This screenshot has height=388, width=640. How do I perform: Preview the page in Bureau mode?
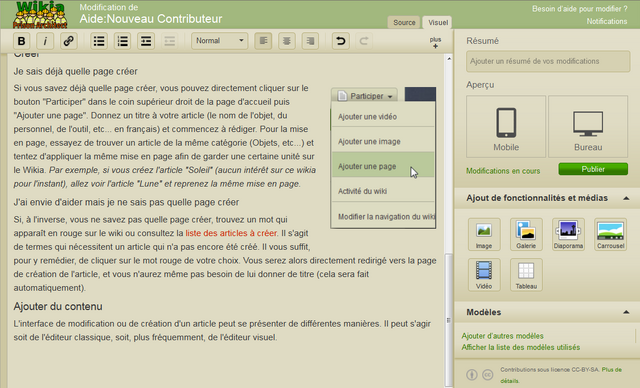[588, 126]
